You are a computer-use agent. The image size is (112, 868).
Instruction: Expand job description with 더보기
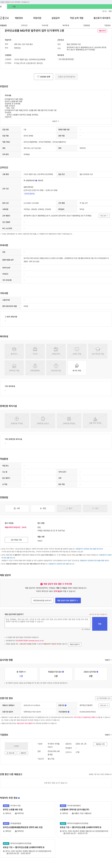[x=56, y=121]
